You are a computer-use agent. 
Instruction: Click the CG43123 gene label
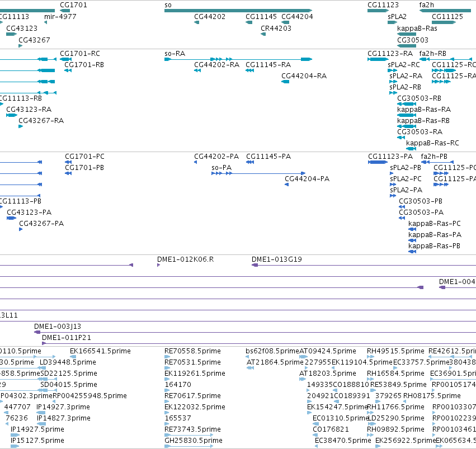22,28
